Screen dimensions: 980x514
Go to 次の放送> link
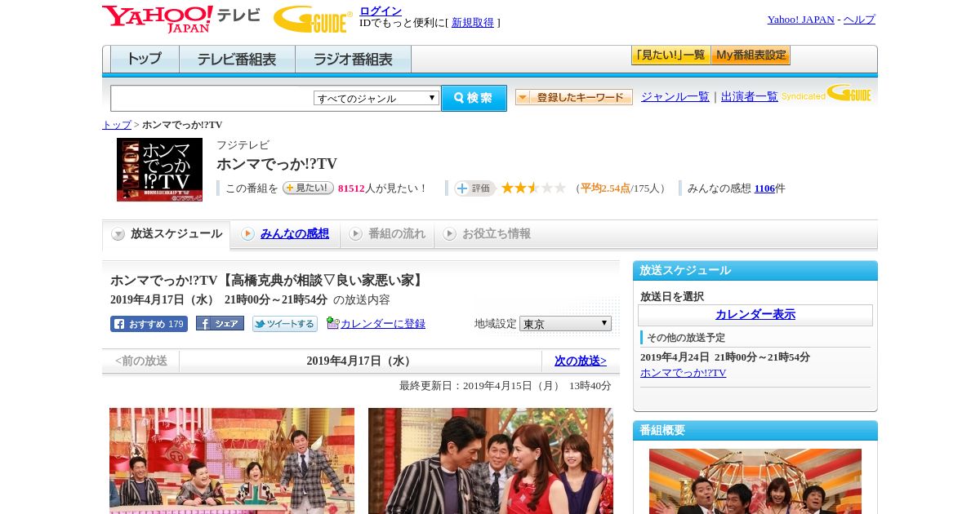tap(581, 361)
